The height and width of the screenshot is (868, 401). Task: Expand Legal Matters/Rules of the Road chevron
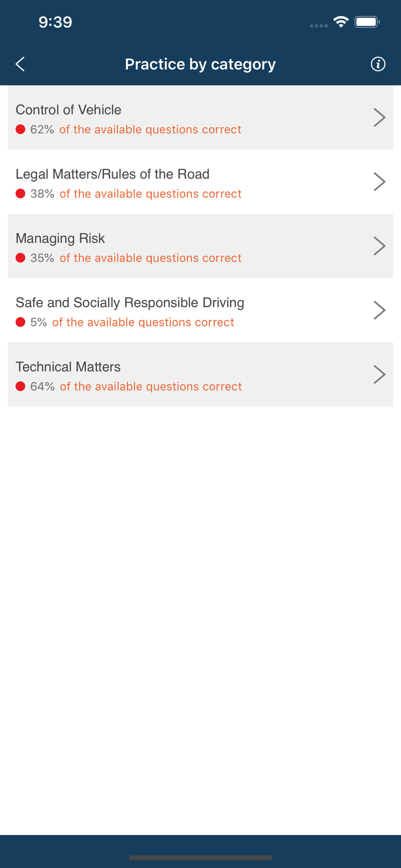click(379, 182)
